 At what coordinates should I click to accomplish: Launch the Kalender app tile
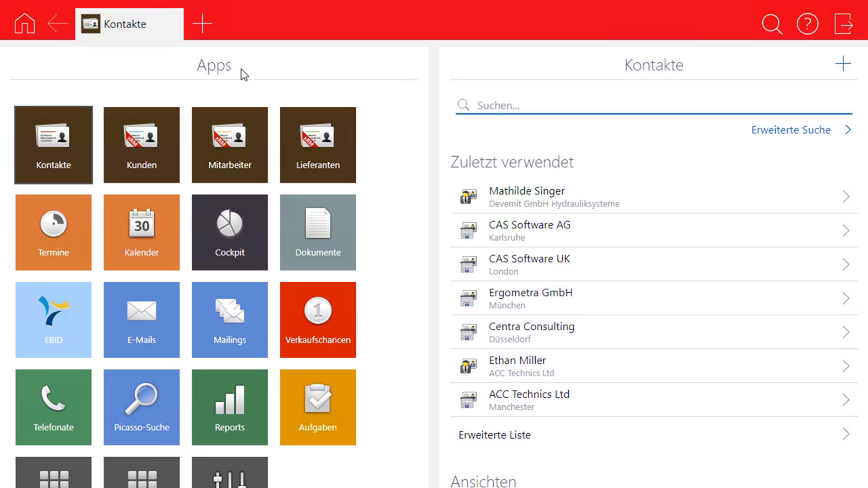point(142,232)
